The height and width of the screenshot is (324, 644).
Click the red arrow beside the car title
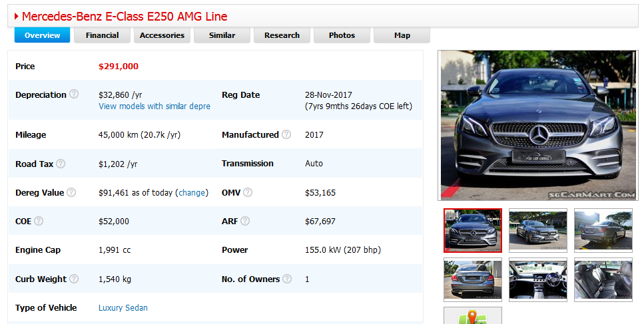[x=17, y=17]
